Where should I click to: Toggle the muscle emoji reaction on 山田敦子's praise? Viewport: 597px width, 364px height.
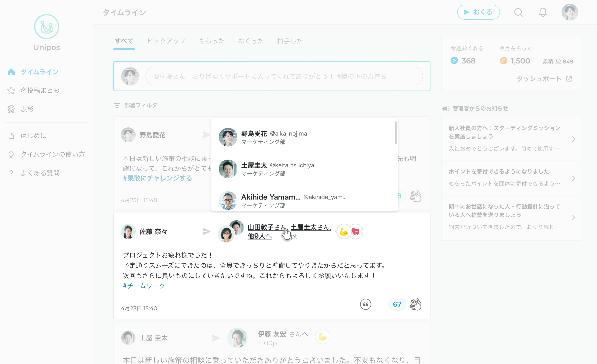point(343,231)
